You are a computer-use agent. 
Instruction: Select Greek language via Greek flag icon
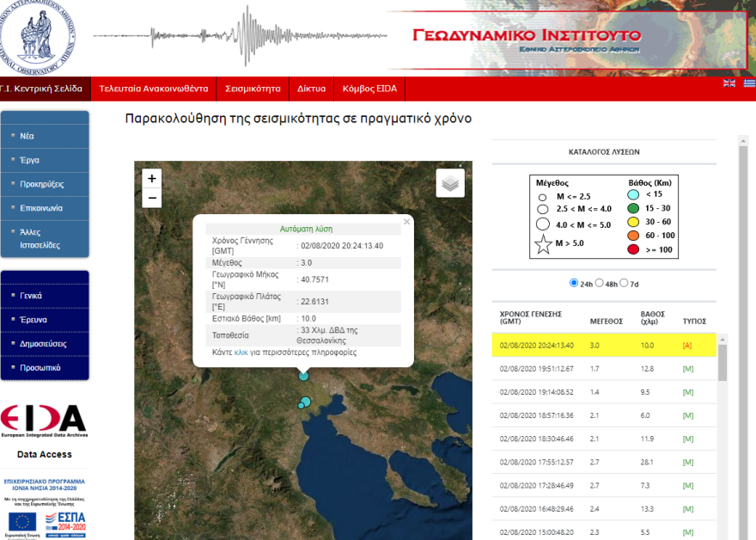pos(747,83)
